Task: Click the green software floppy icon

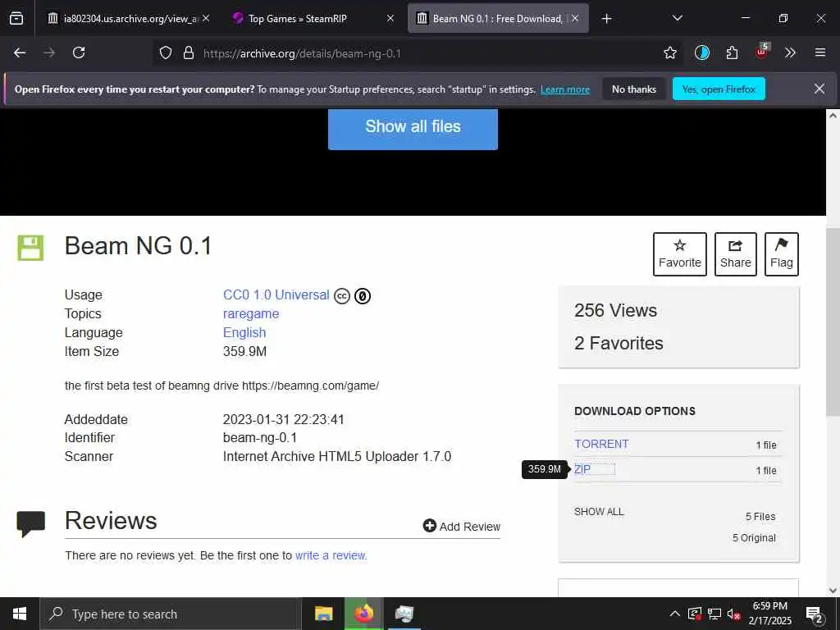Action: click(x=30, y=248)
